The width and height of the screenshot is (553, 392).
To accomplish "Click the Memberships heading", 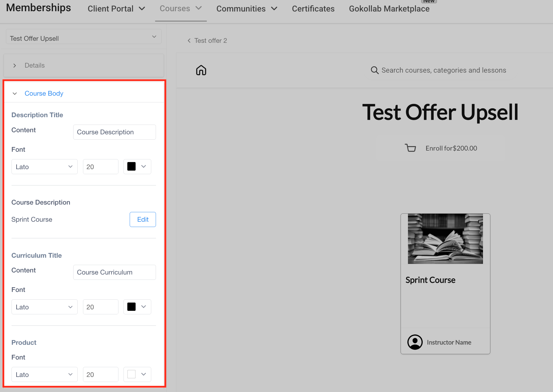I will (38, 8).
